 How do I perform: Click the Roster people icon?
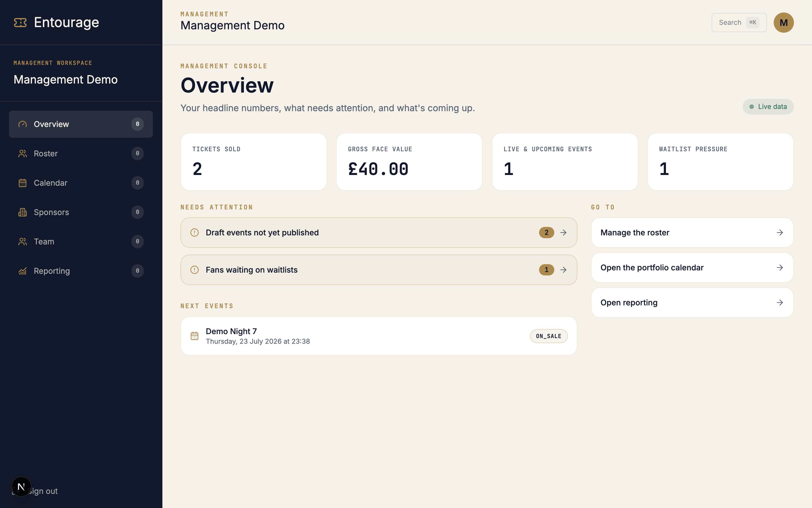[23, 154]
